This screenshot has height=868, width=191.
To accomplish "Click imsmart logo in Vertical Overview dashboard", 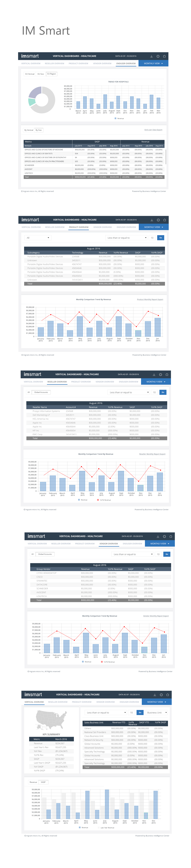I will (33, 694).
